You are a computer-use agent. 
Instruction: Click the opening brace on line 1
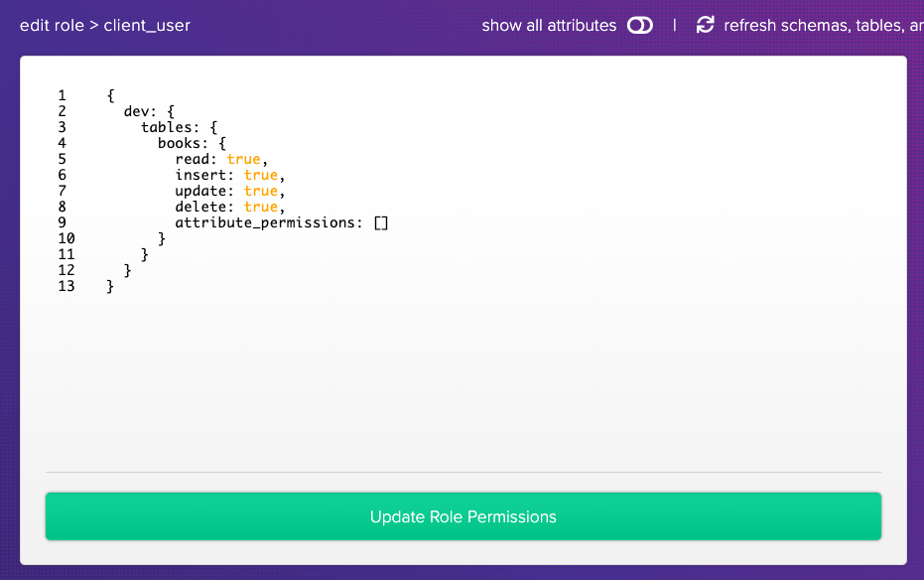point(110,95)
